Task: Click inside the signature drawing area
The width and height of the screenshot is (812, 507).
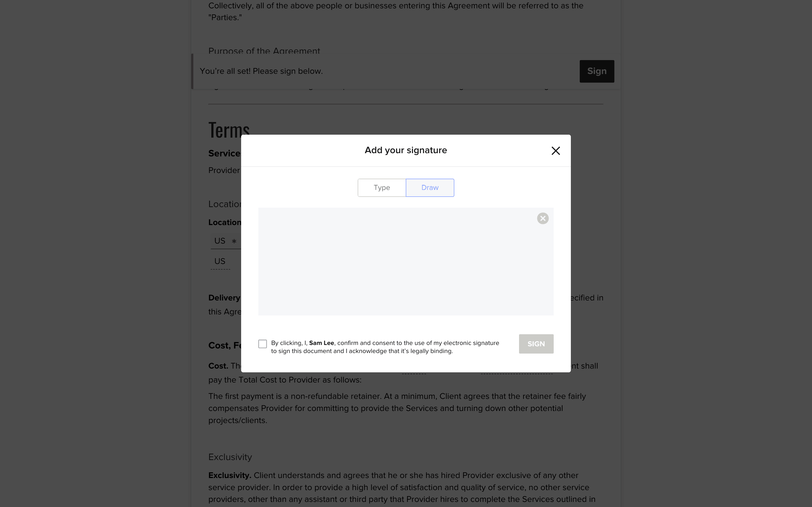Action: (x=406, y=262)
